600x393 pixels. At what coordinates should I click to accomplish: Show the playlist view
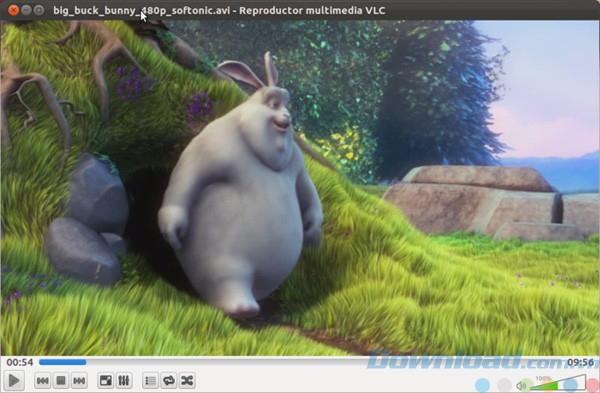(x=150, y=380)
